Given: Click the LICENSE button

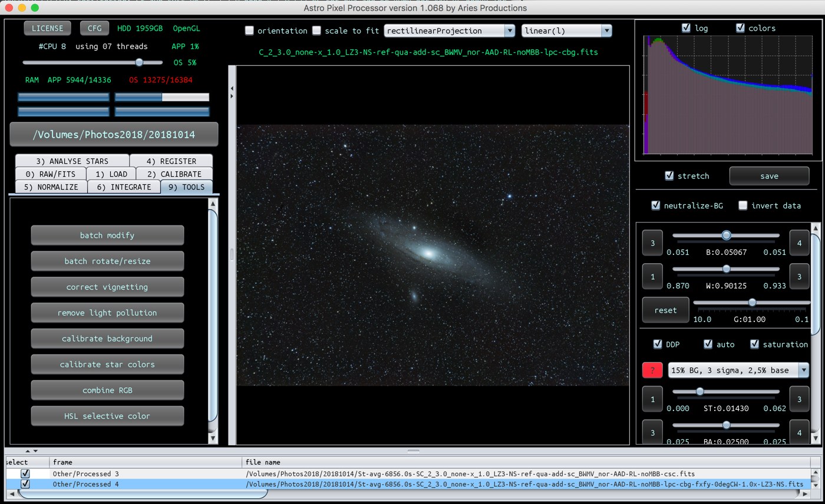Looking at the screenshot, I should pyautogui.click(x=47, y=28).
